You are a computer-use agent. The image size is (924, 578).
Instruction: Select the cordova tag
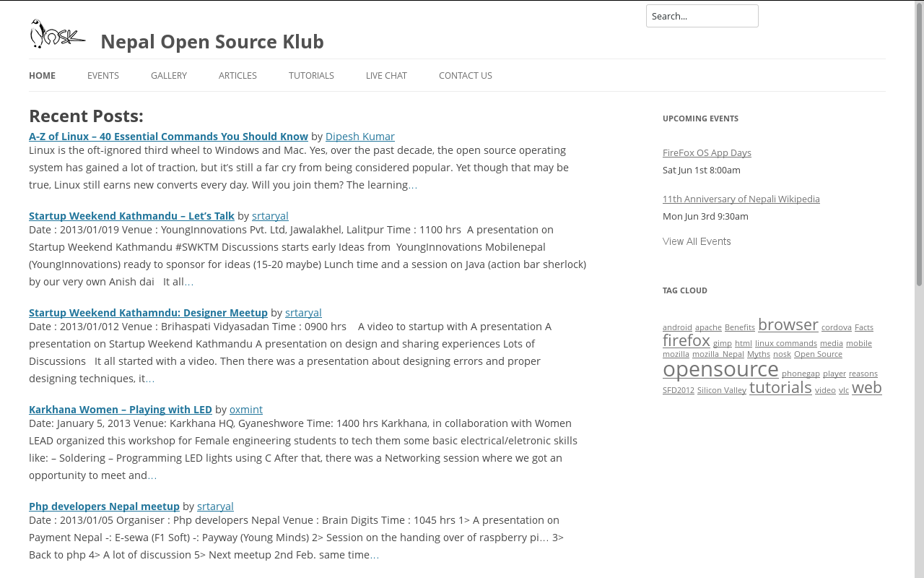point(837,327)
